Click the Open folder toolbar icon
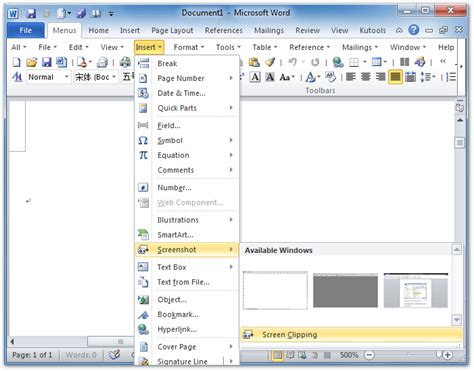Screen dimensions: 474x371 (31, 62)
